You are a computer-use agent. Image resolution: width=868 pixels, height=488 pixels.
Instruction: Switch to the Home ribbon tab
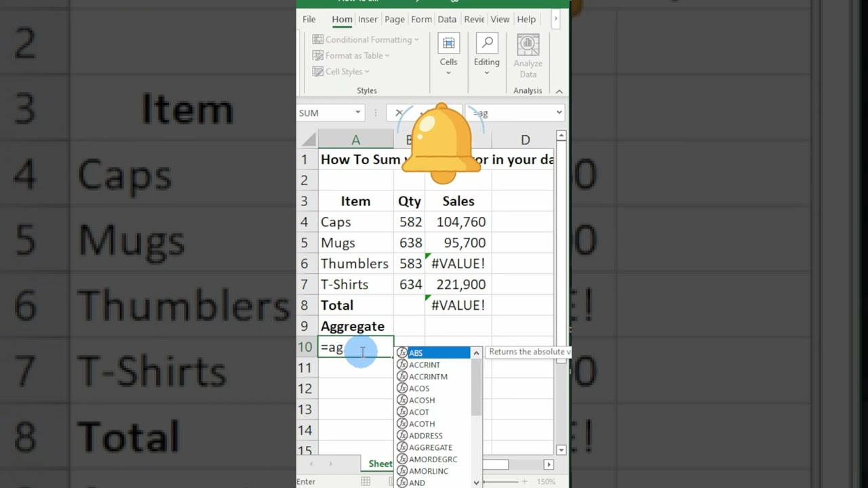point(342,20)
